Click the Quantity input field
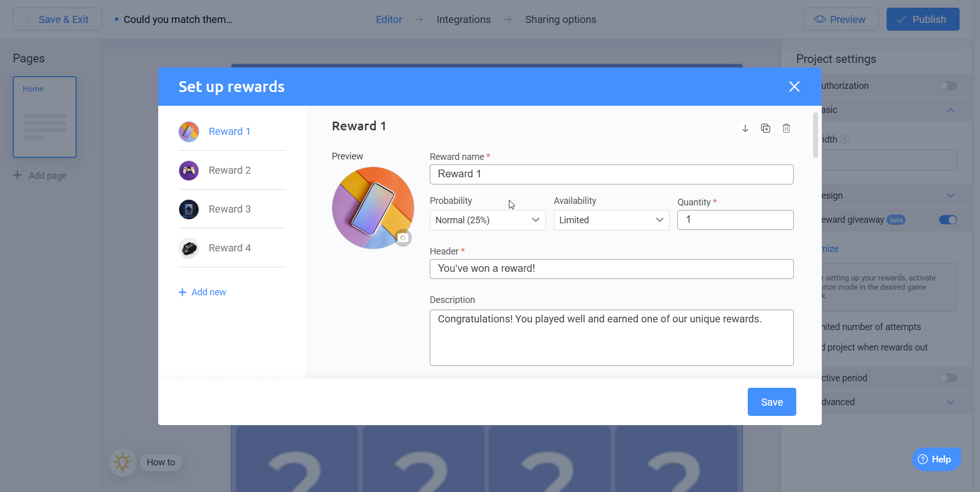The height and width of the screenshot is (492, 980). pos(735,220)
